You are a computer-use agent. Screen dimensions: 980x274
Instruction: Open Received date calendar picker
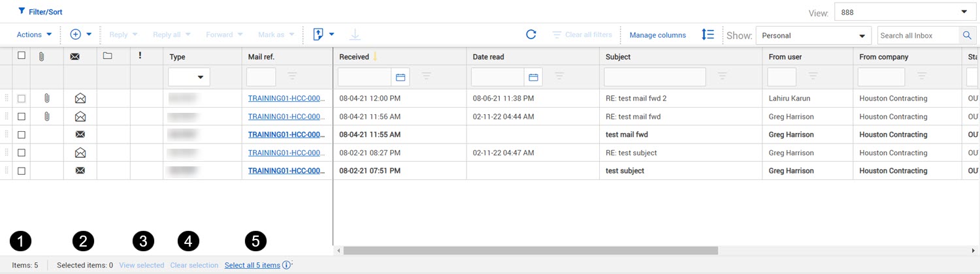[400, 77]
